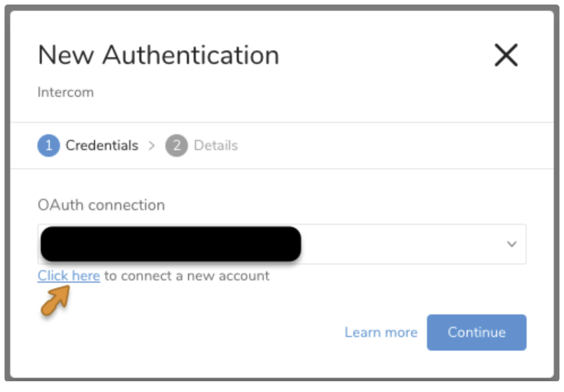The width and height of the screenshot is (564, 392).
Task: Go to the Details step label
Action: [x=216, y=146]
